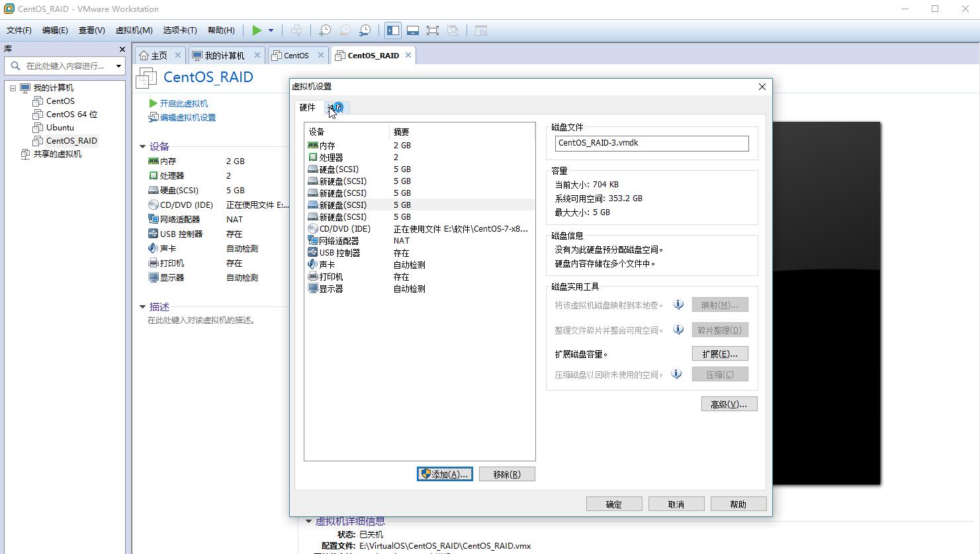Close the CentOS tab
The image size is (980, 554).
[321, 55]
